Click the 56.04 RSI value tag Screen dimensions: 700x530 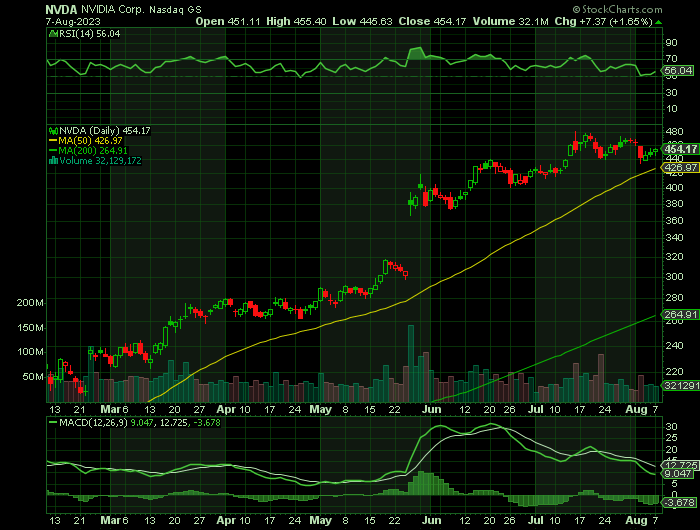pos(678,71)
